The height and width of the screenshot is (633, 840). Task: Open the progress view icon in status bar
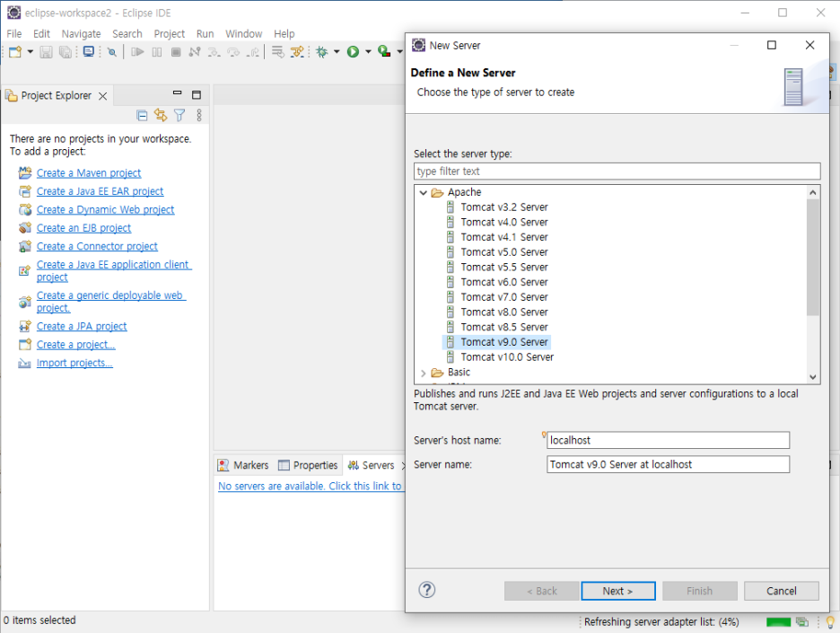pyautogui.click(x=802, y=621)
